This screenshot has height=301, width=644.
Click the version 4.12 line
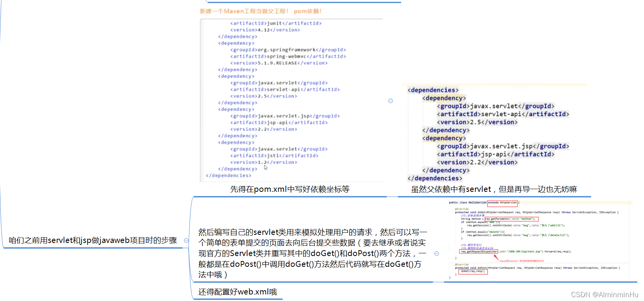pyautogui.click(x=265, y=30)
